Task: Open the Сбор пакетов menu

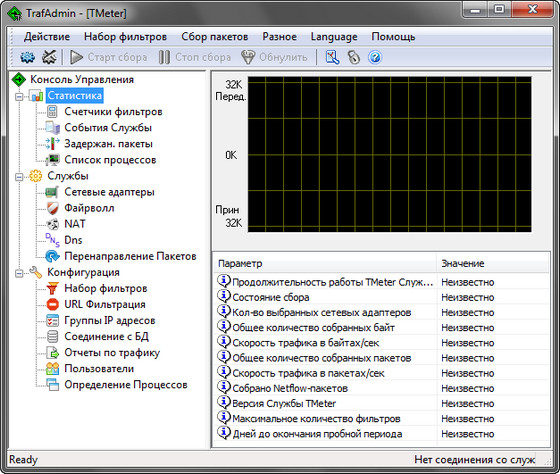Action: [x=215, y=36]
